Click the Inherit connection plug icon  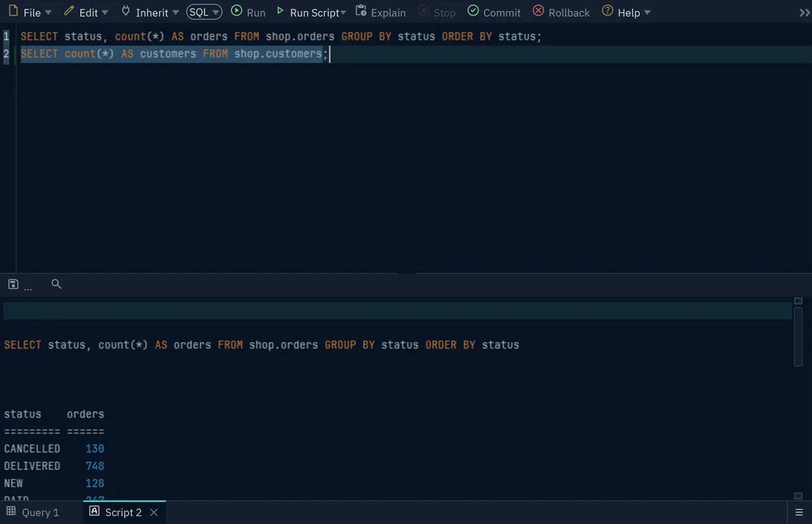(x=125, y=11)
